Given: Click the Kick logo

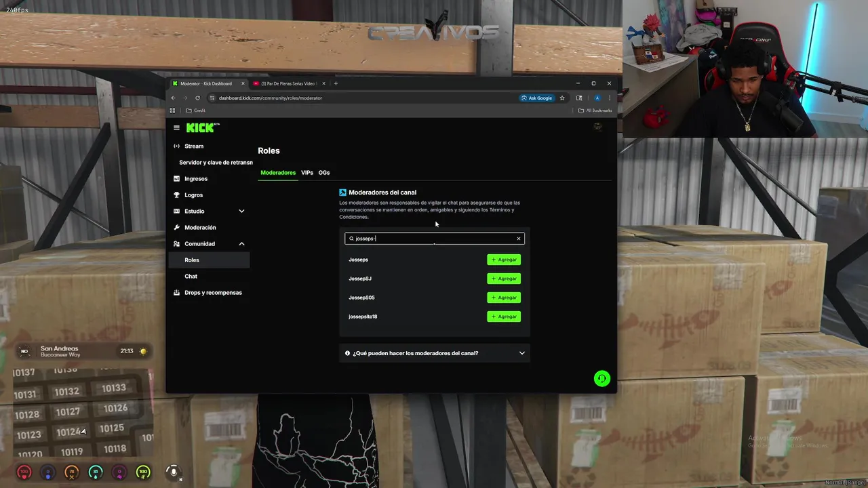Looking at the screenshot, I should 203,127.
